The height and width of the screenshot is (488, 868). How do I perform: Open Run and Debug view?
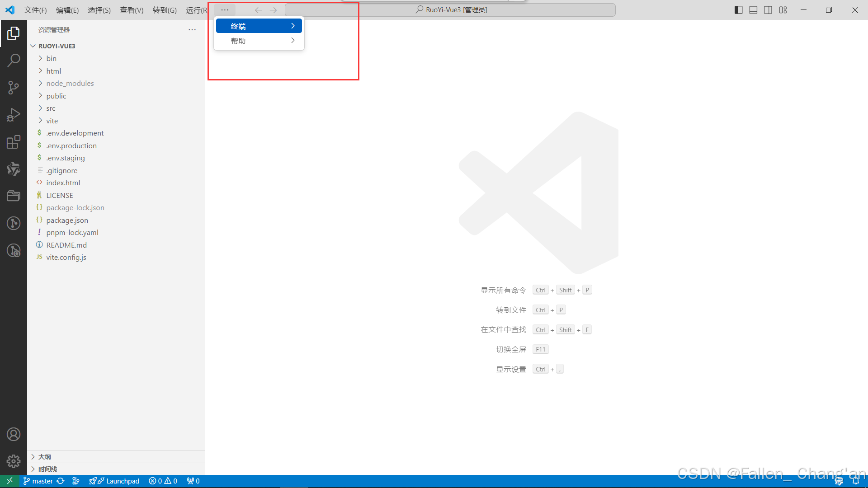pos(14,115)
